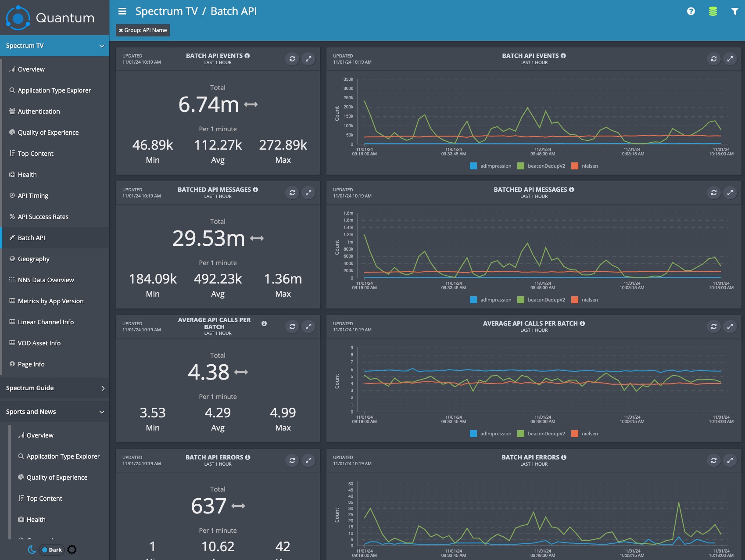Open Overview under Sports and News
This screenshot has height=560, width=745.
point(60,435)
